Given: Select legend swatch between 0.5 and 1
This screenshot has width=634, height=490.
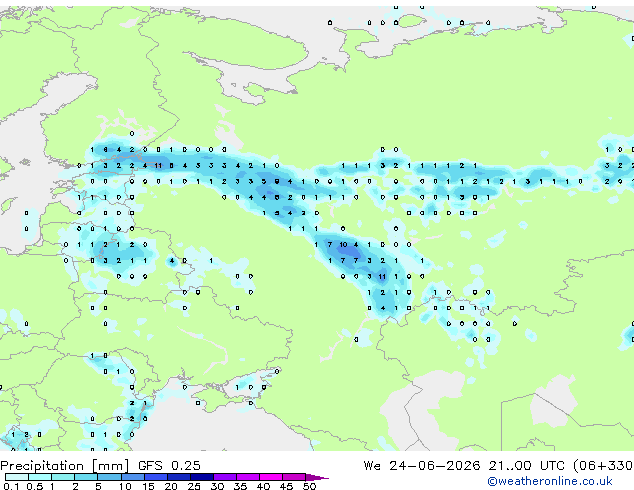Looking at the screenshot, I should point(40,477).
